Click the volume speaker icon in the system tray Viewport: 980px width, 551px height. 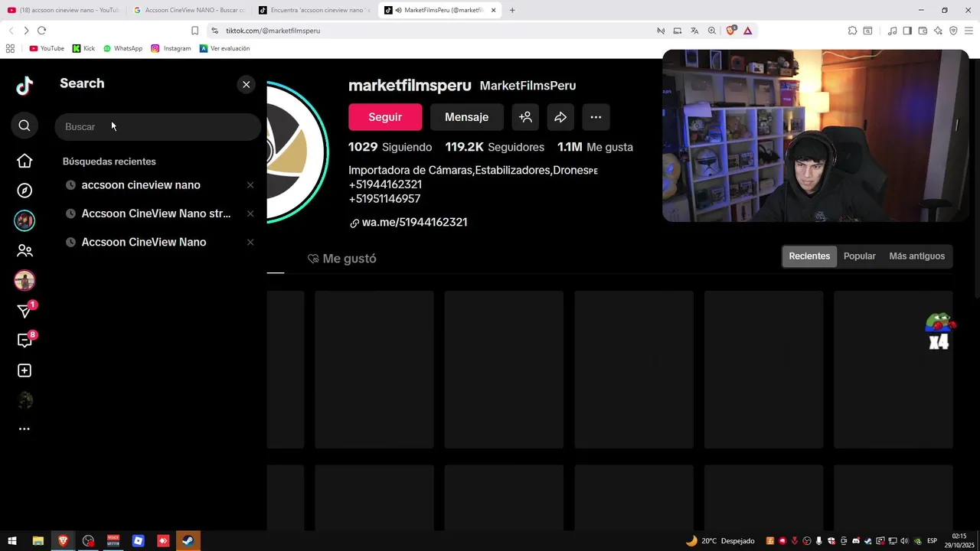[905, 541]
